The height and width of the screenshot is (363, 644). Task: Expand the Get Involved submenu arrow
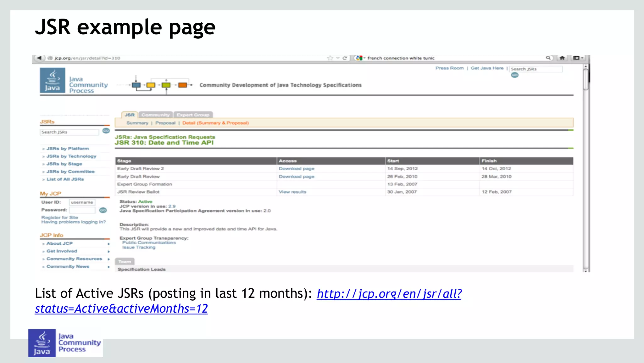click(108, 251)
